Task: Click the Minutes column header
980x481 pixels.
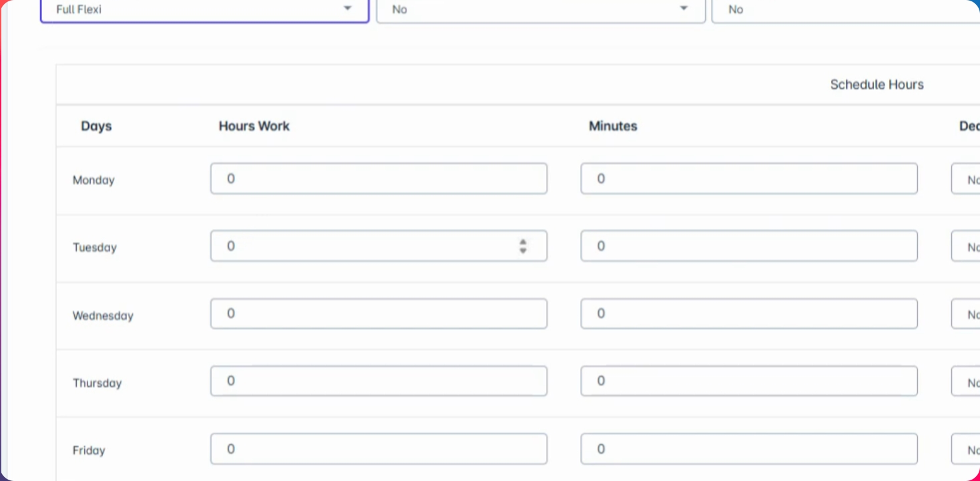Action: click(x=612, y=126)
